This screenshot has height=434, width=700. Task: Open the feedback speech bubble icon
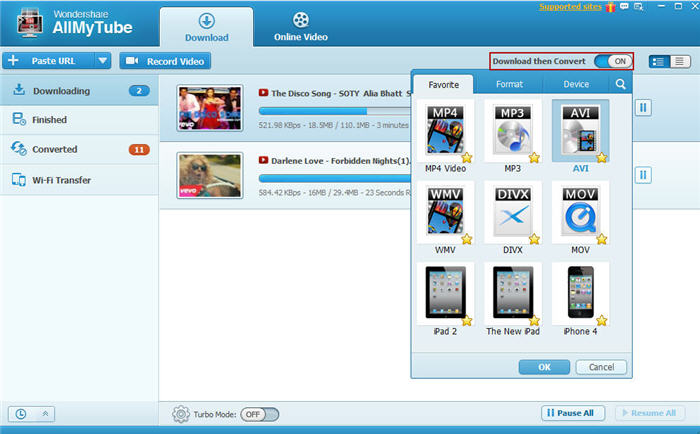point(624,6)
